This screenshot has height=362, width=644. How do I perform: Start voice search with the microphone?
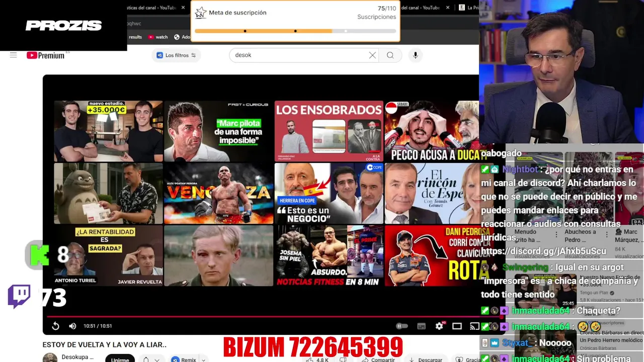tap(416, 55)
